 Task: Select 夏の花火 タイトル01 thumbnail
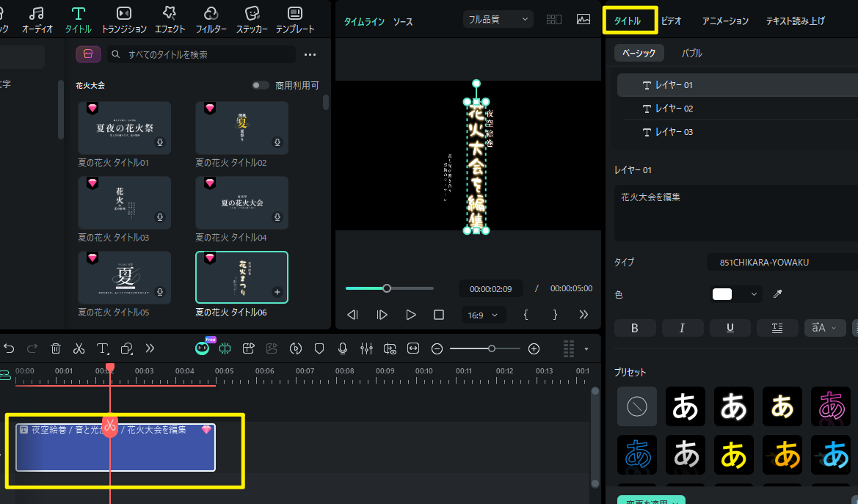click(124, 128)
